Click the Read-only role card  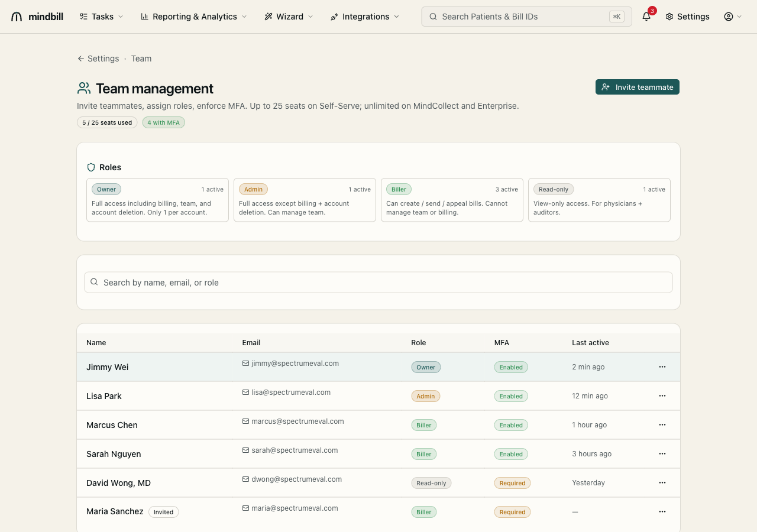point(599,200)
